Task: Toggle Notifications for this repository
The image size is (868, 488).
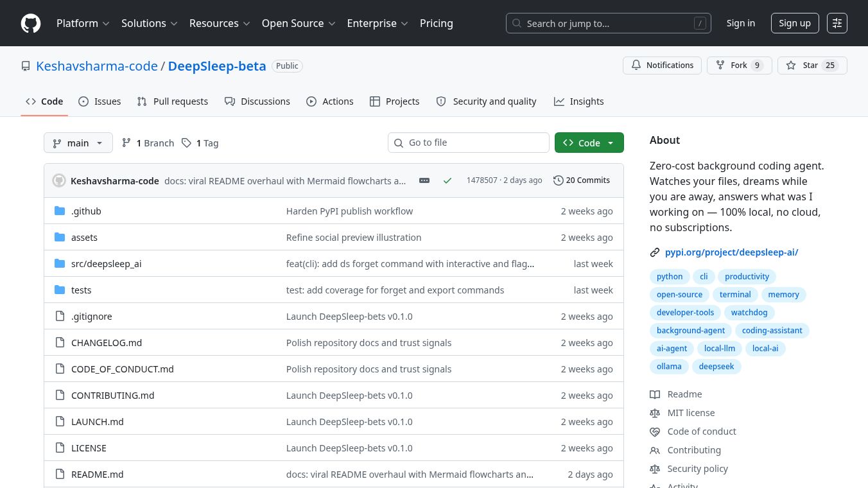Action: [662, 65]
